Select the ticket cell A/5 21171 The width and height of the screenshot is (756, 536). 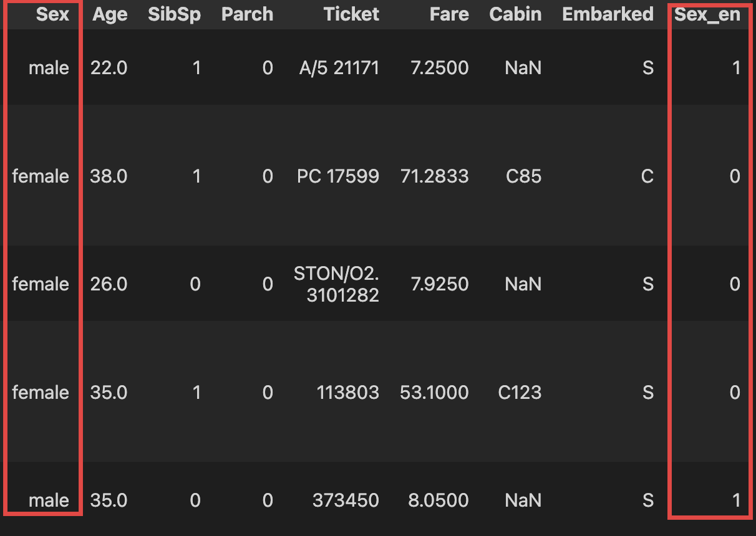339,67
